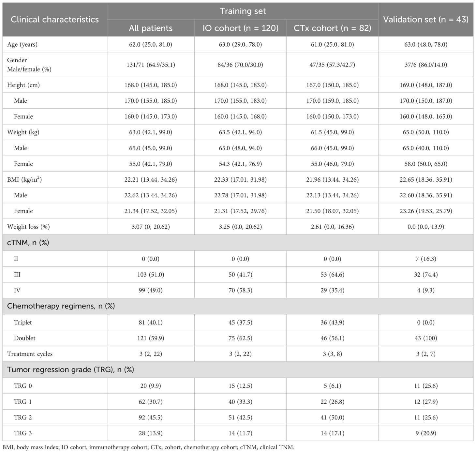Click the "Chemotherapy regimens, n (%)" section heading
This screenshot has width=476, height=453.
coord(61,306)
